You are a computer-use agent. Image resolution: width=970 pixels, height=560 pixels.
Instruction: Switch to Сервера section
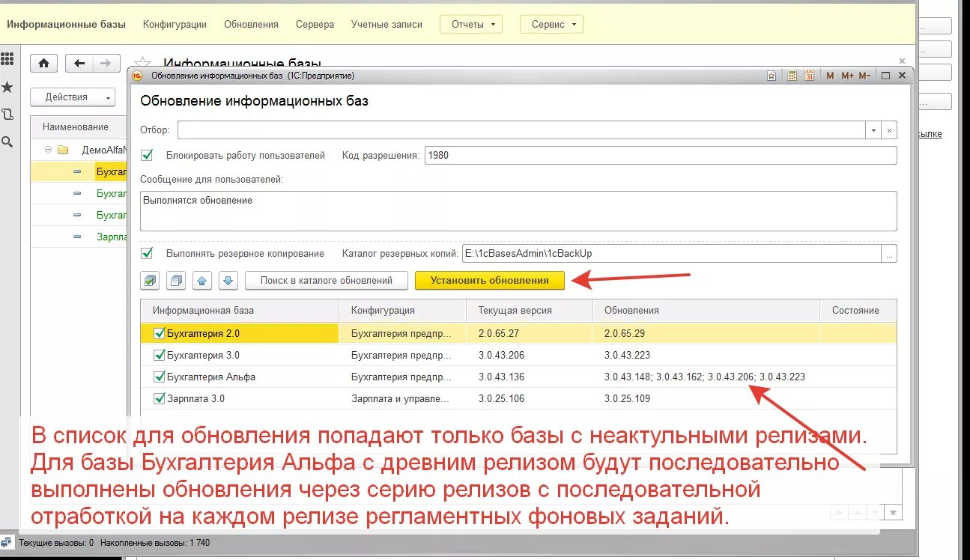tap(315, 25)
